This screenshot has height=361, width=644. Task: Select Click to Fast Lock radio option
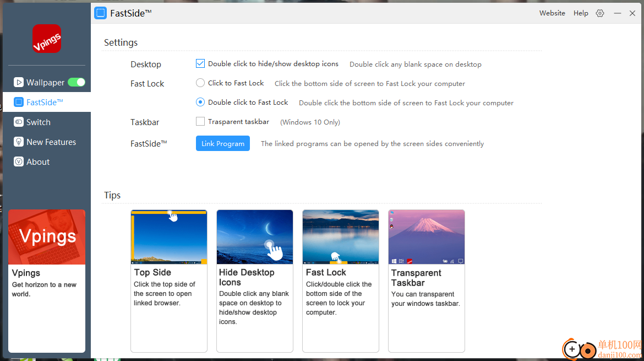point(200,83)
